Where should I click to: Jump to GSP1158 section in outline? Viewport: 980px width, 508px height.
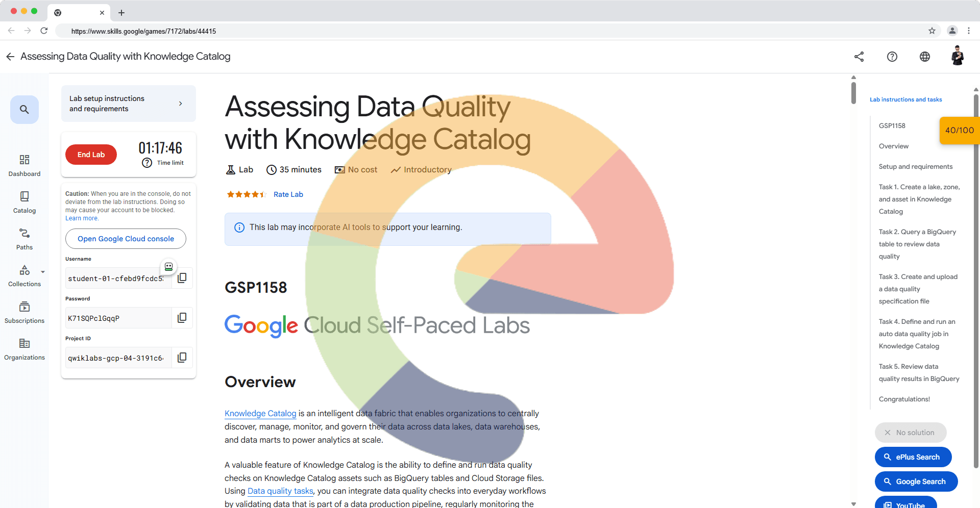[892, 126]
